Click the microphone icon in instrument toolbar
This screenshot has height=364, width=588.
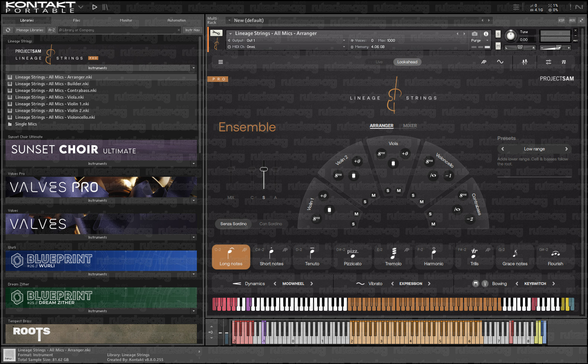(525, 62)
